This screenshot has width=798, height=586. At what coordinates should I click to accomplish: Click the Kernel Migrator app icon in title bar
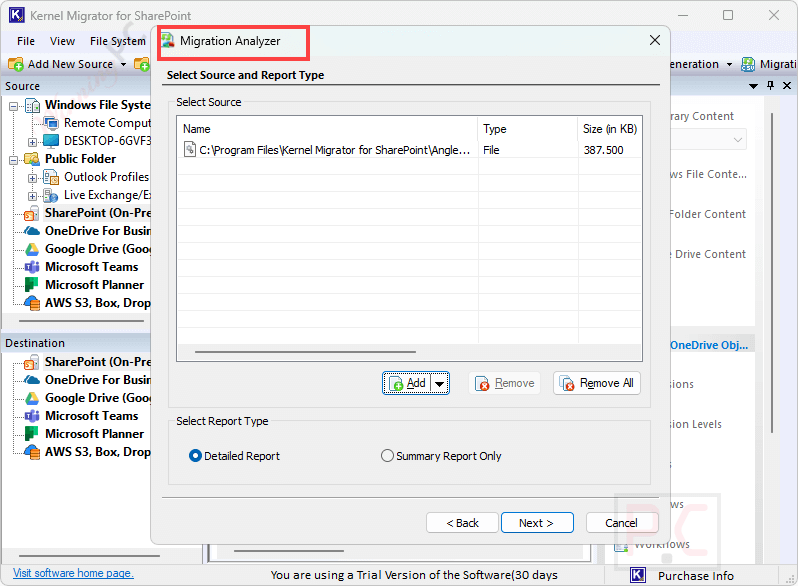16,15
